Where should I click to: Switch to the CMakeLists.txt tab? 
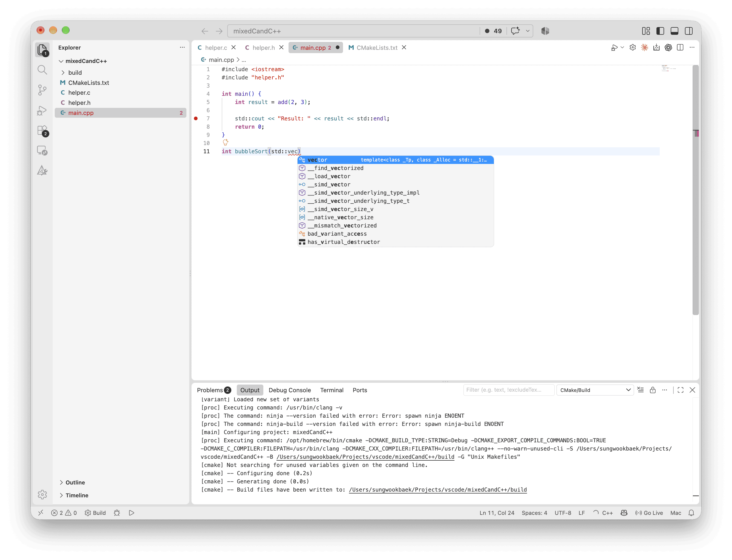(377, 48)
